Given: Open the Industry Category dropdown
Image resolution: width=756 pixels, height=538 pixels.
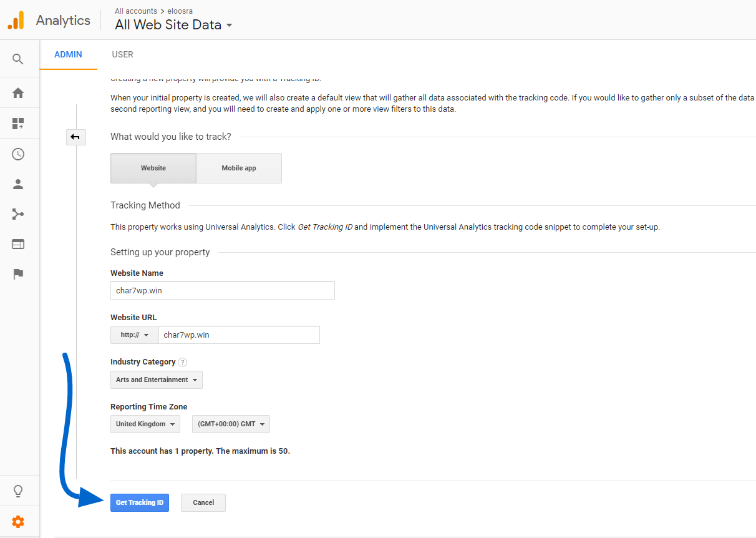Looking at the screenshot, I should point(156,379).
